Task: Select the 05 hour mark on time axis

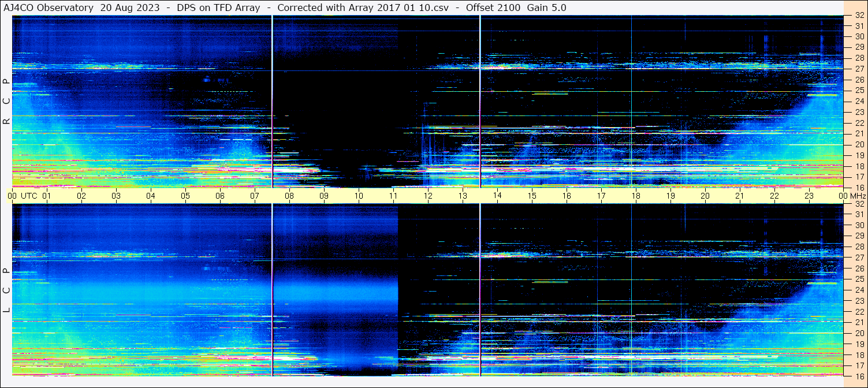Action: (x=185, y=196)
